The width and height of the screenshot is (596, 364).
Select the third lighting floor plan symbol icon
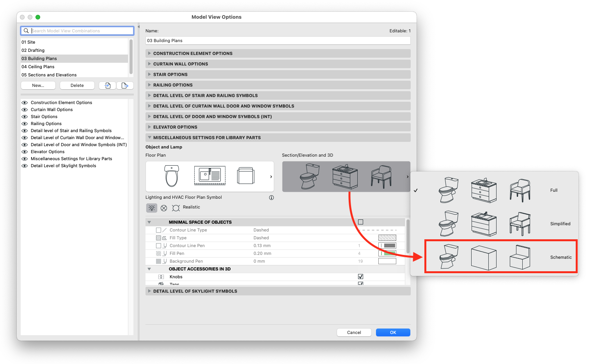176,208
